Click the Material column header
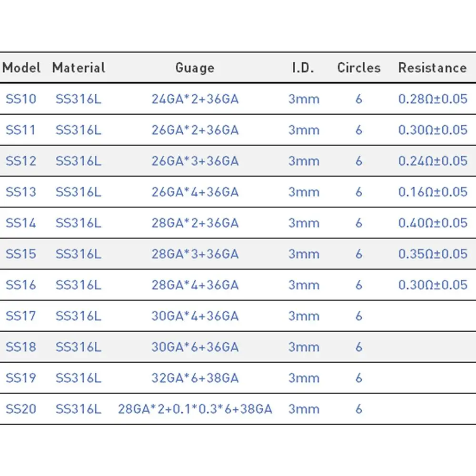Image resolution: width=476 pixels, height=476 pixels. click(79, 68)
